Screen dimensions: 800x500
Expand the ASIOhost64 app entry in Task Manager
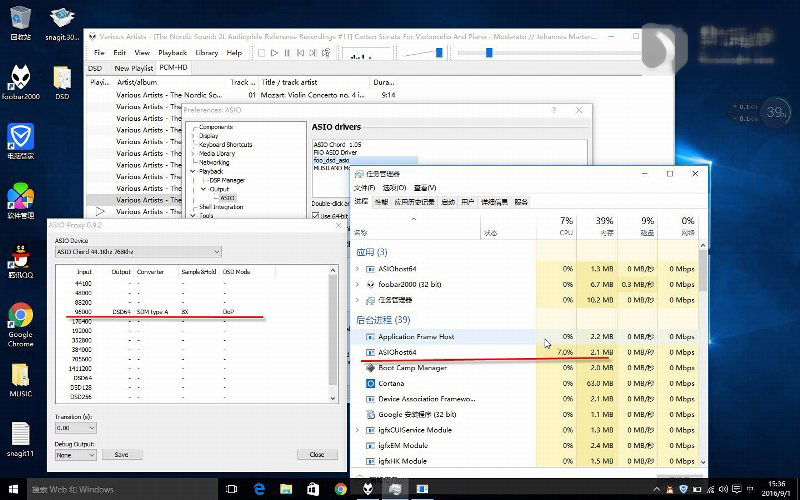pyautogui.click(x=358, y=268)
